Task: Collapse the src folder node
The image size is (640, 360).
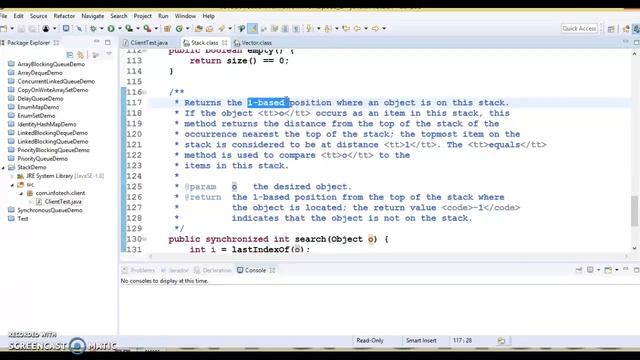Action: [12, 184]
